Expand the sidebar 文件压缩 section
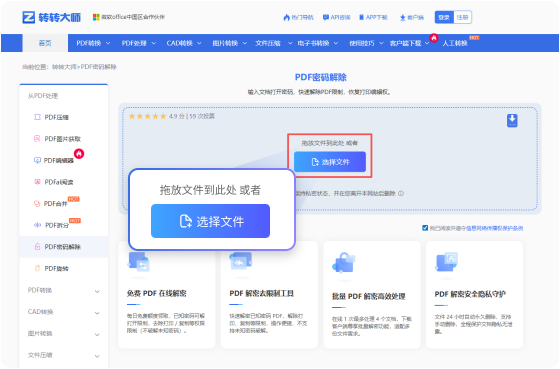This screenshot has width=560, height=369. point(64,355)
